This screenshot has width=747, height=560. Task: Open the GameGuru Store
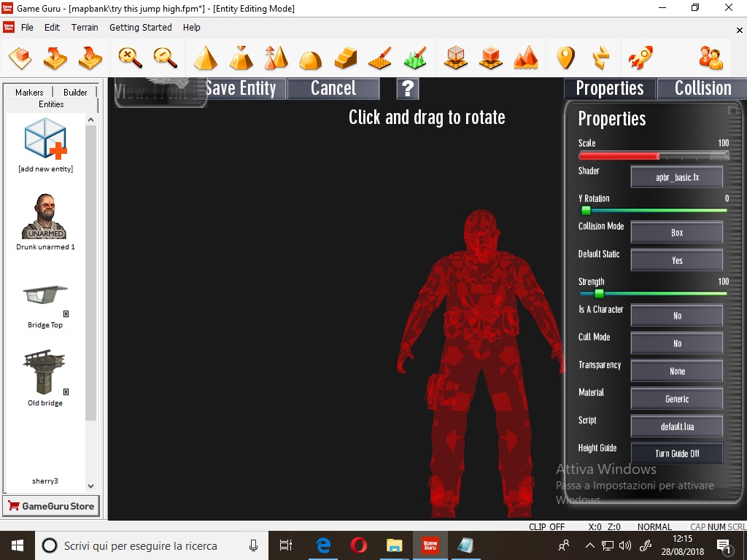pyautogui.click(x=51, y=506)
